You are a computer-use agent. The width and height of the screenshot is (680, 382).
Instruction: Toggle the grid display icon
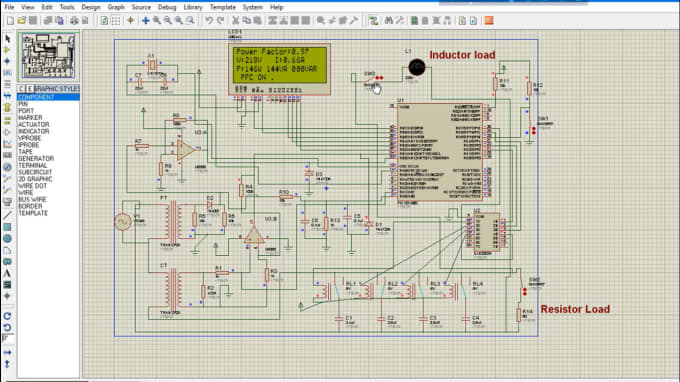116,20
